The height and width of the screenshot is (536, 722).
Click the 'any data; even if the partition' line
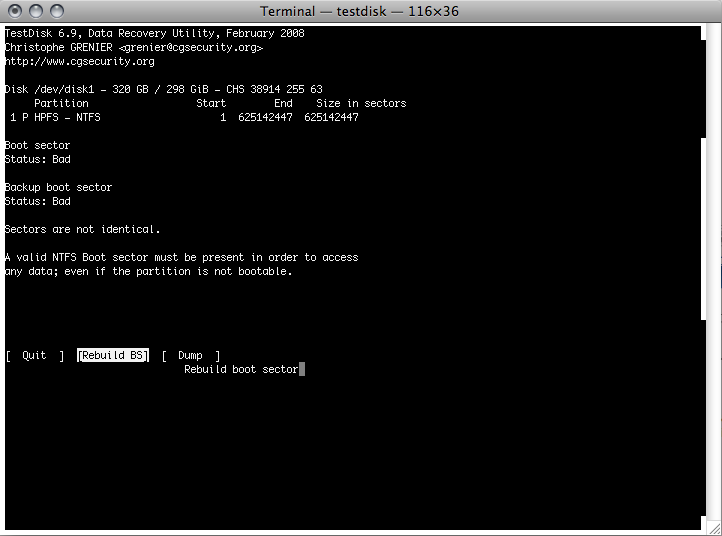point(148,272)
